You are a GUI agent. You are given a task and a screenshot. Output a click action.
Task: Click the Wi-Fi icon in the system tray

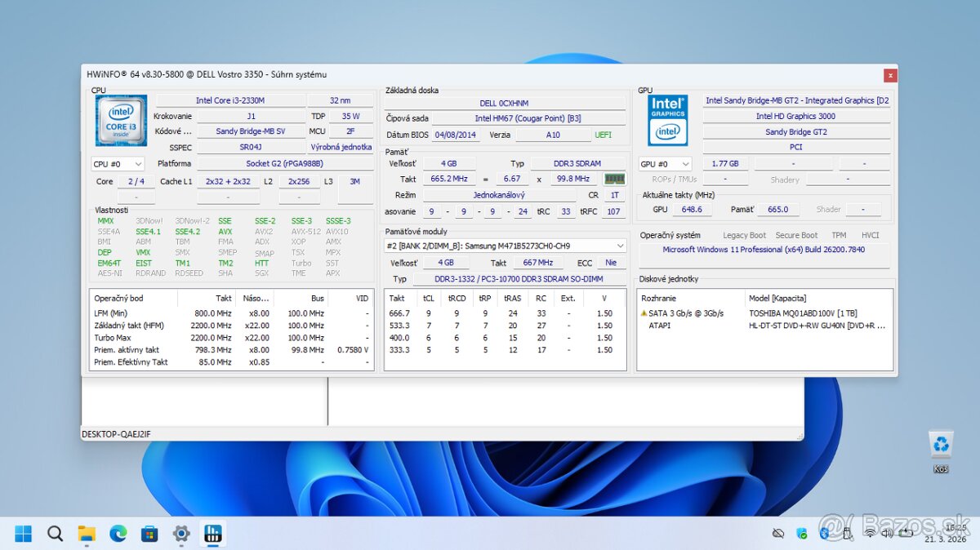click(x=870, y=533)
